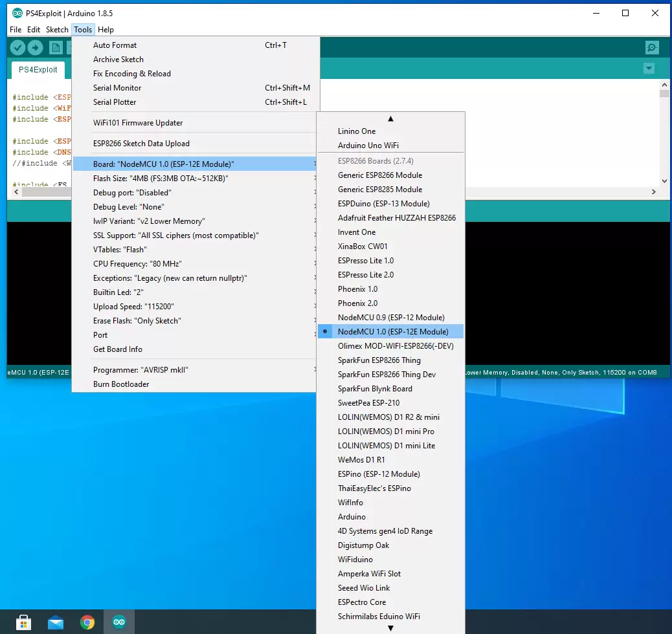Screen dimensions: 672x634
Task: Open Mail app from taskbar
Action: click(55, 622)
